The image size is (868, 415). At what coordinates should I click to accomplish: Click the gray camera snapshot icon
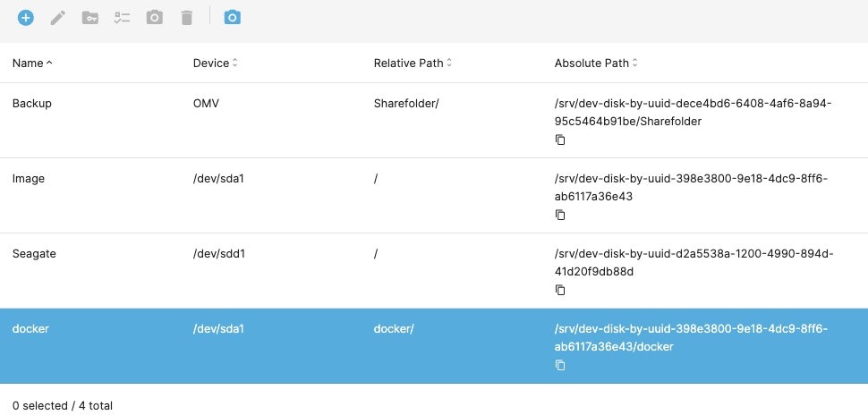(155, 17)
